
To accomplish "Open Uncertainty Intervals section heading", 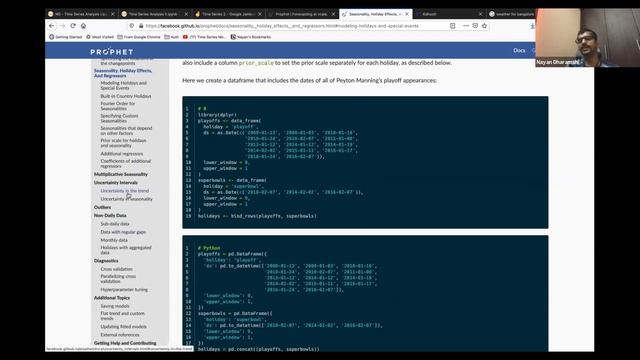I will 116,182.
